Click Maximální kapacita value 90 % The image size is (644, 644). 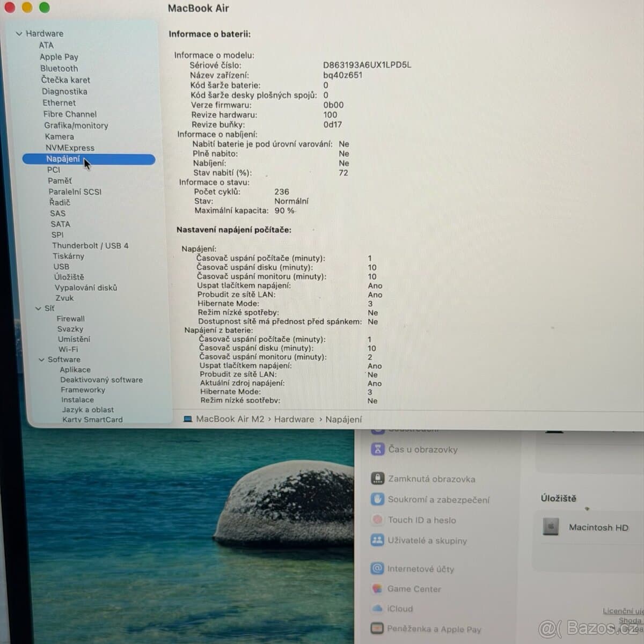pos(284,211)
